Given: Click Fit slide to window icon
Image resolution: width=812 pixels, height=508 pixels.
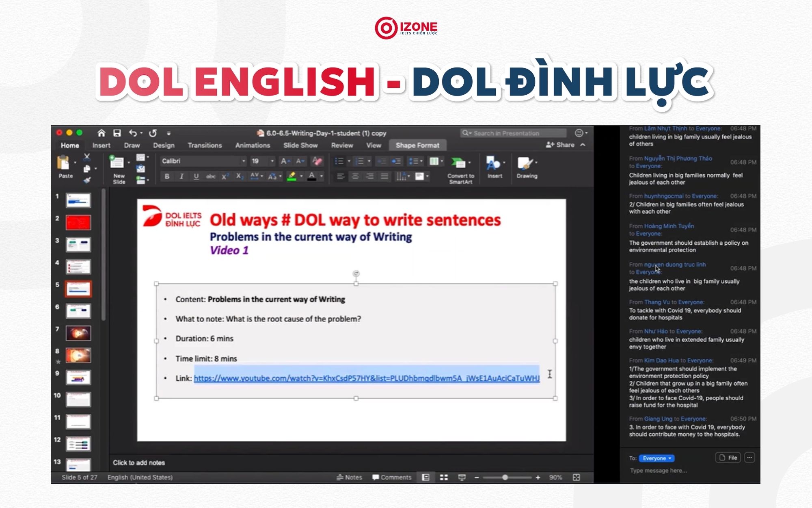Looking at the screenshot, I should [576, 477].
